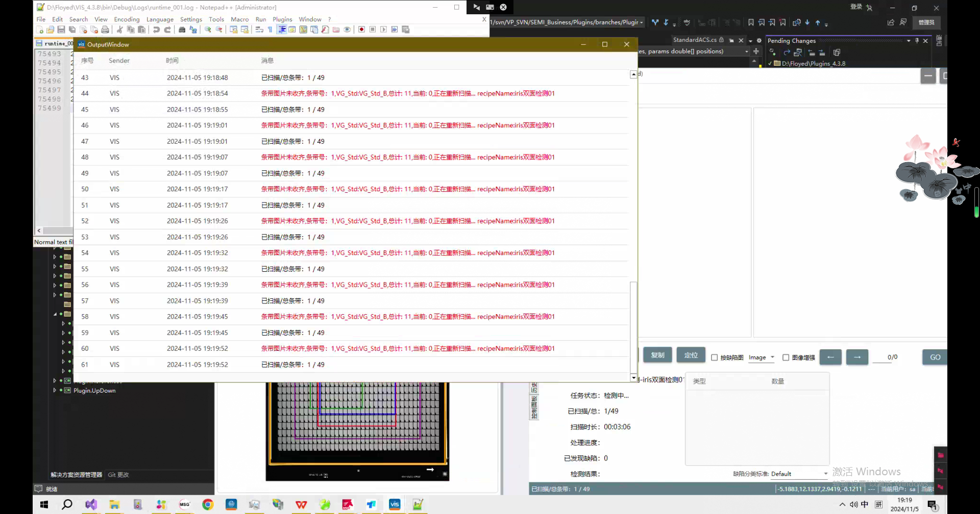Click taskbar Search magnifier
The width and height of the screenshot is (980, 514).
(67, 504)
